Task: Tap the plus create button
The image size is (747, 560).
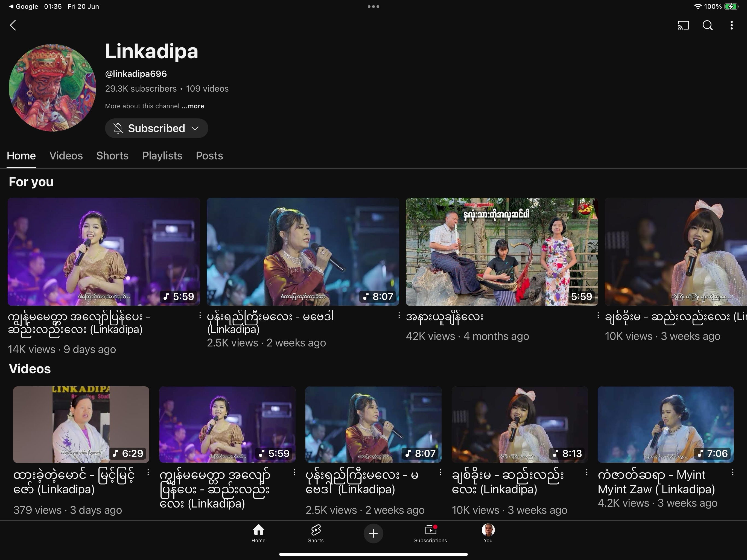Action: pos(373,533)
